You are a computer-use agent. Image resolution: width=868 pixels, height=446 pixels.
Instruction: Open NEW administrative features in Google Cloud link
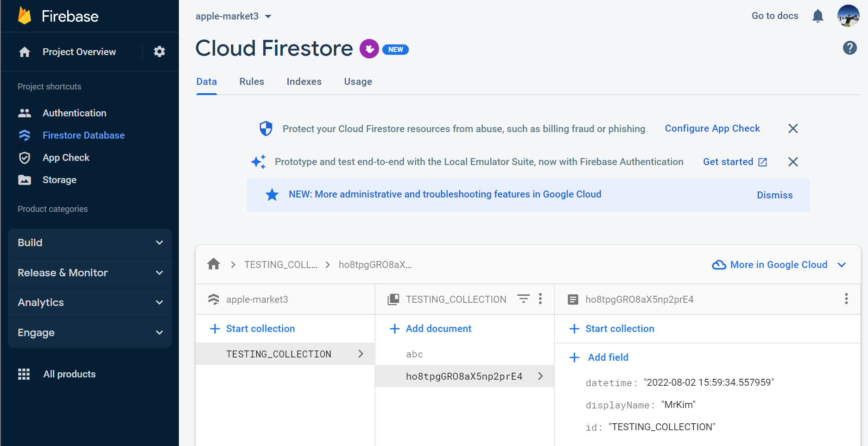(x=445, y=194)
